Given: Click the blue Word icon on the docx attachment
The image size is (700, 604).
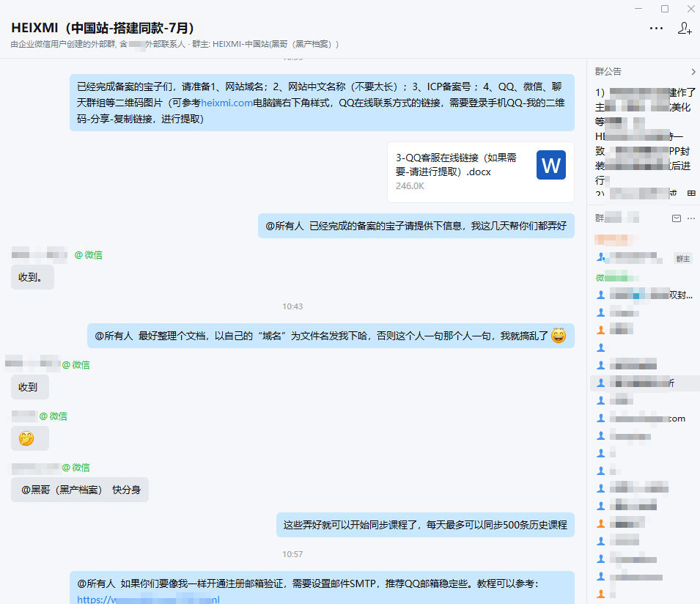Looking at the screenshot, I should (550, 165).
